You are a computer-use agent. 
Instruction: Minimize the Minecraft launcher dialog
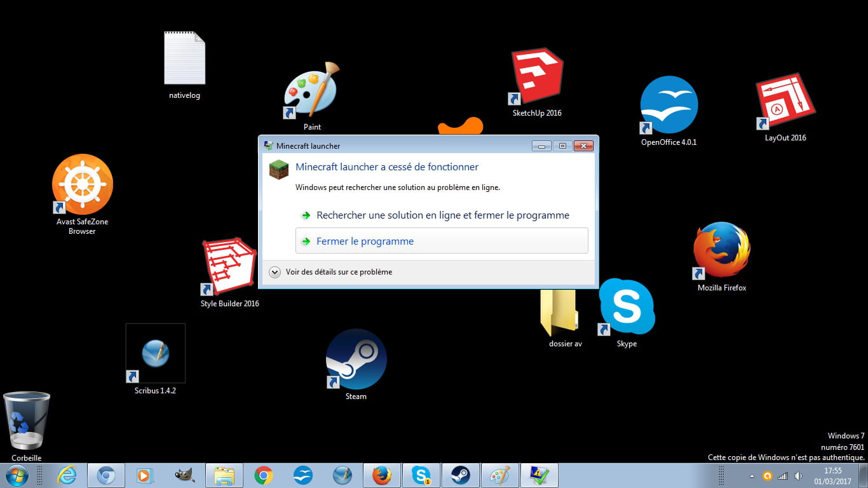pyautogui.click(x=542, y=146)
